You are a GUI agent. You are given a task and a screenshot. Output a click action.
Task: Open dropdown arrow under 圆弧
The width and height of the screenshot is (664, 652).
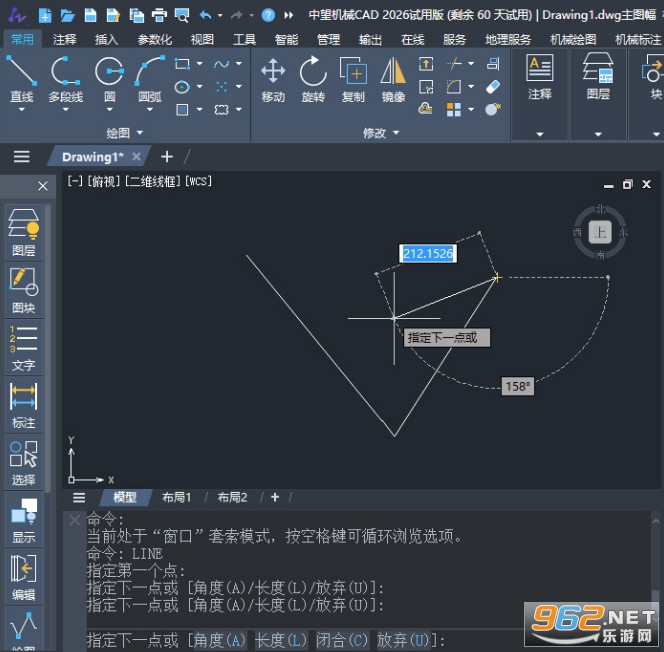[x=149, y=110]
